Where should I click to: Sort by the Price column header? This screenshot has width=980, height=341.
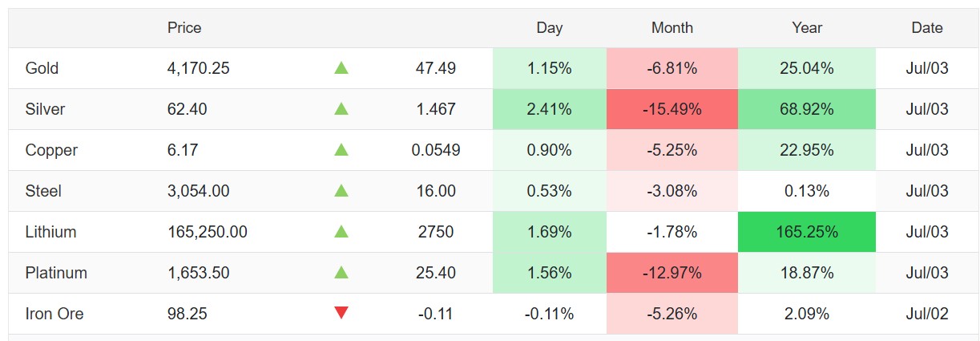tap(184, 27)
